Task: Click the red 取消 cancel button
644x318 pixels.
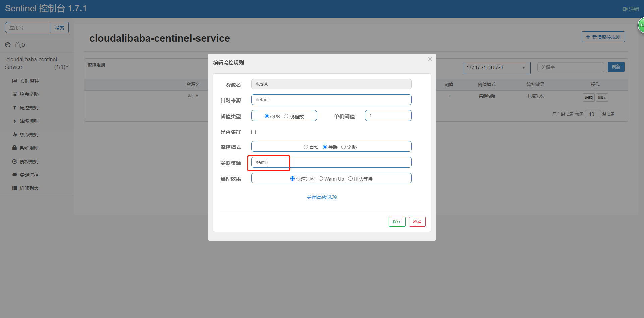Action: pyautogui.click(x=417, y=222)
